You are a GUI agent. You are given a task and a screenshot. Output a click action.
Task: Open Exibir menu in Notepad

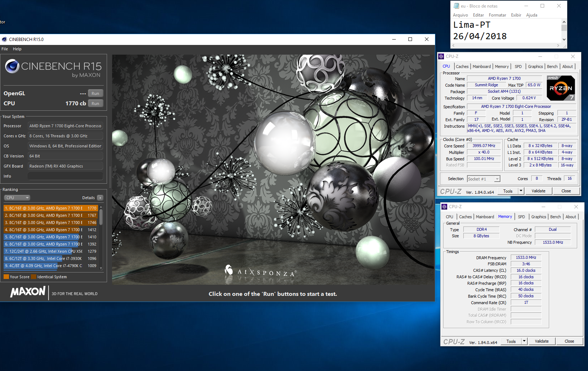click(516, 15)
